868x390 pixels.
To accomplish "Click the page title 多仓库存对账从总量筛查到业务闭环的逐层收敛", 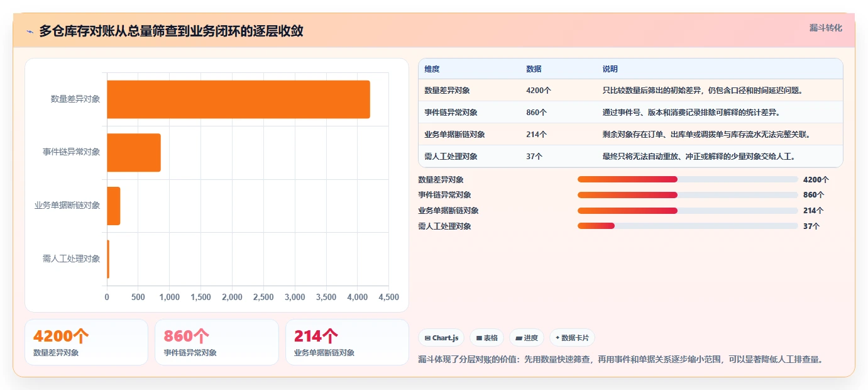I will pos(171,31).
